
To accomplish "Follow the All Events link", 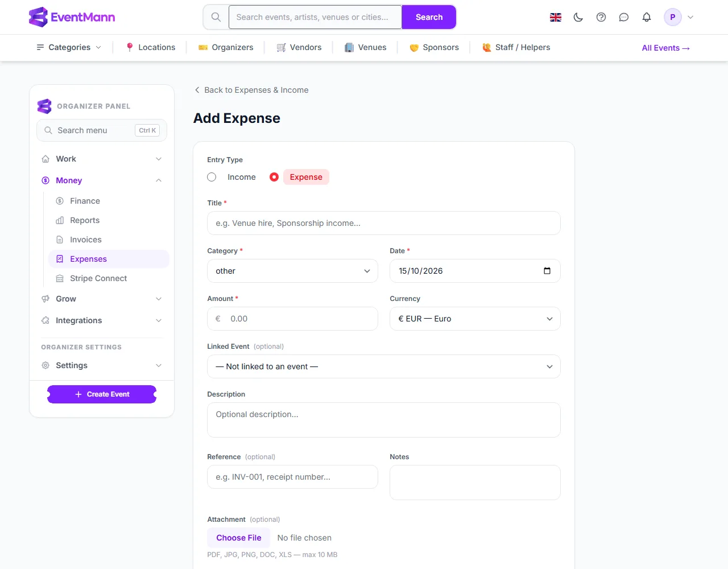I will 666,48.
